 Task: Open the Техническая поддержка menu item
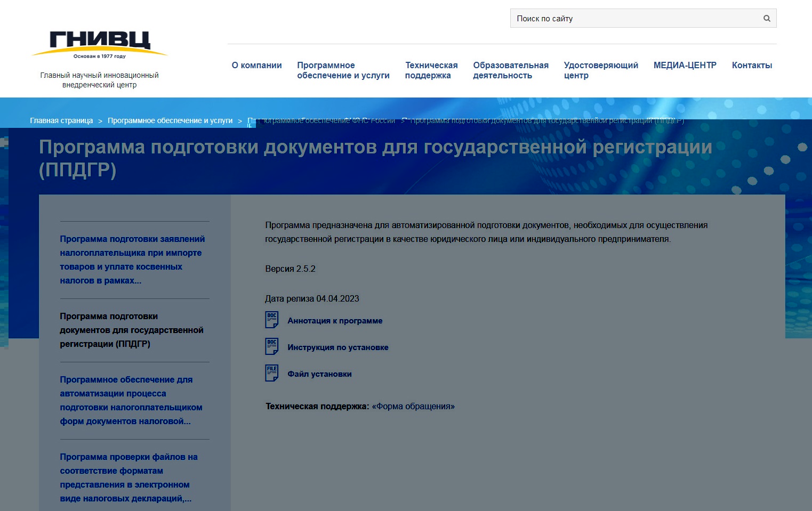click(431, 70)
